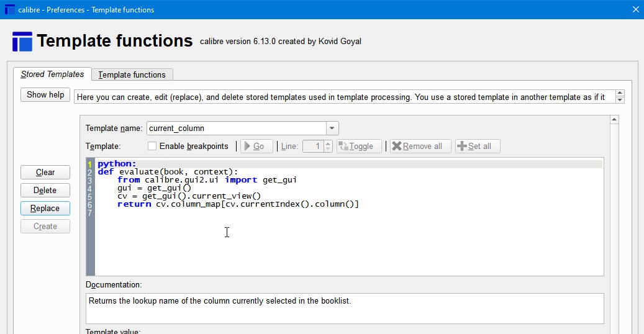The image size is (644, 334).
Task: Click inside the Documentation text box
Action: [x=345, y=308]
